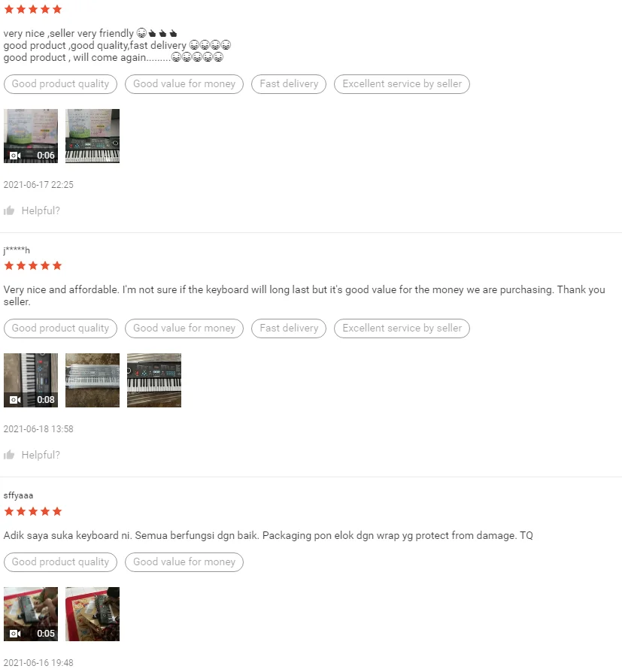Click thumbs-up icon under first review
Image resolution: width=622 pixels, height=672 pixels.
9,210
